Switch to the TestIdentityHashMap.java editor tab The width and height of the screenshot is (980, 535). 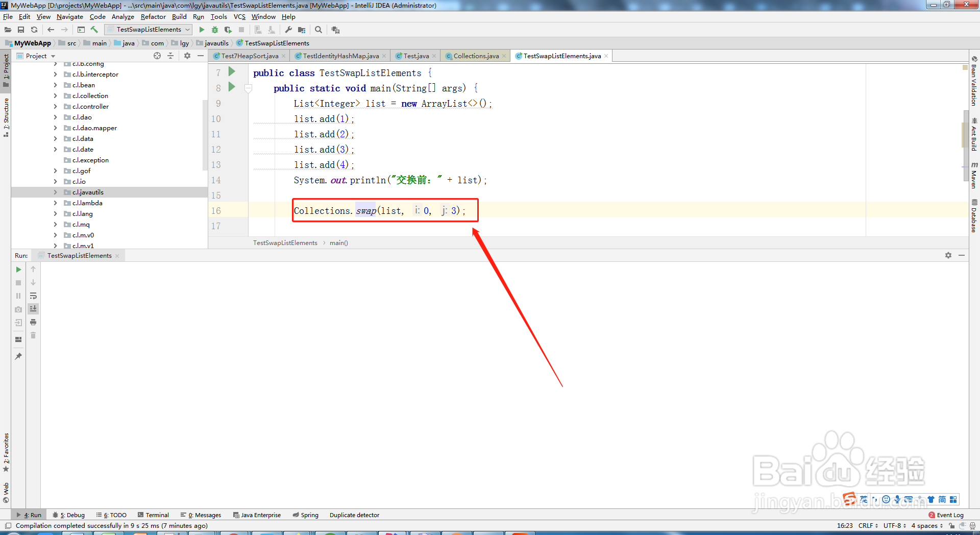point(340,56)
